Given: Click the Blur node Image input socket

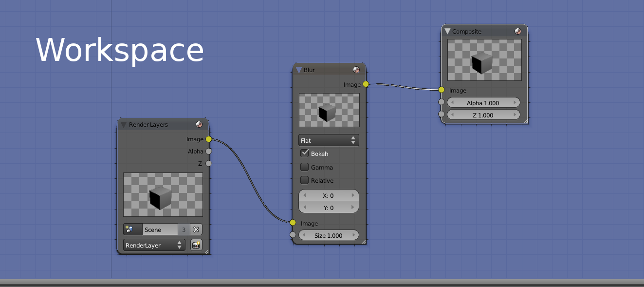Looking at the screenshot, I should pyautogui.click(x=293, y=223).
